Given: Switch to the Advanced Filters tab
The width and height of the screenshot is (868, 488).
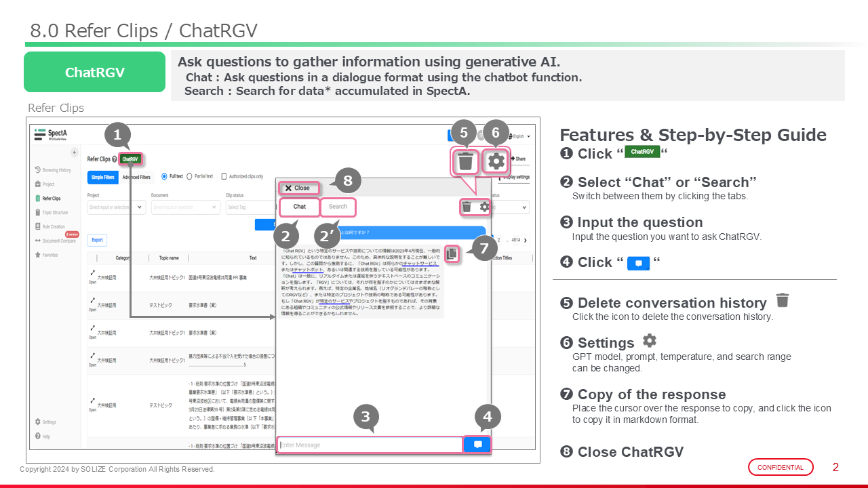Looking at the screenshot, I should click(136, 178).
